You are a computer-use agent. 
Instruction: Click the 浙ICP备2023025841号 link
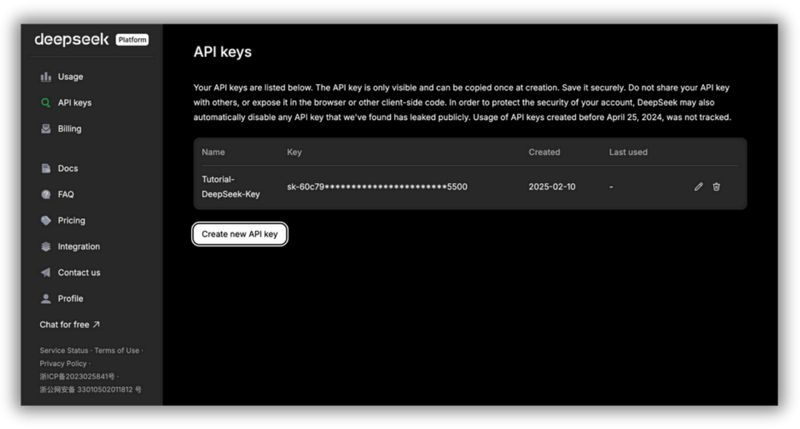[77, 376]
